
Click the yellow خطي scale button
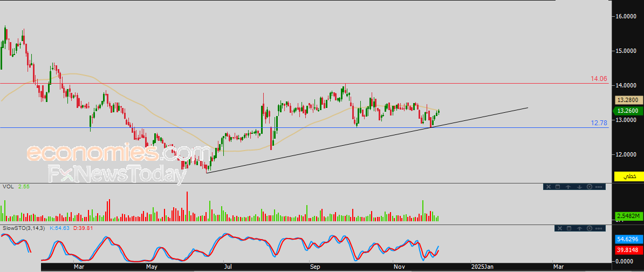(628, 176)
